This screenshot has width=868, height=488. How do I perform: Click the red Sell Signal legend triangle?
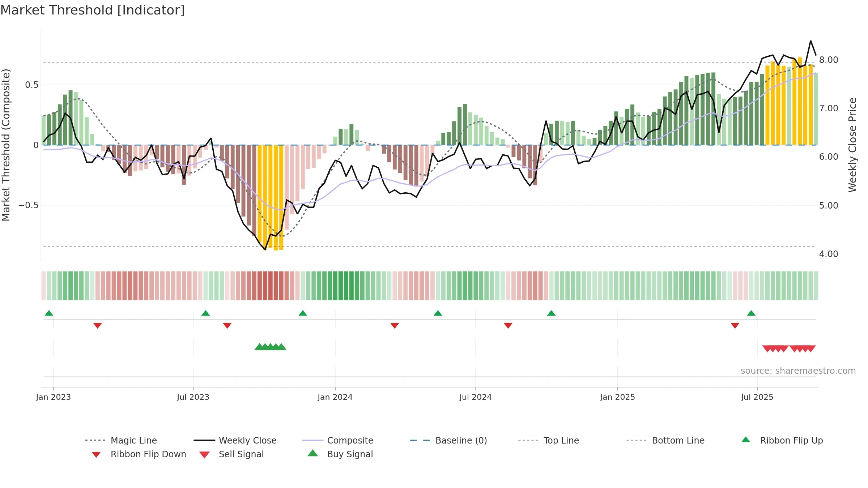tap(204, 455)
